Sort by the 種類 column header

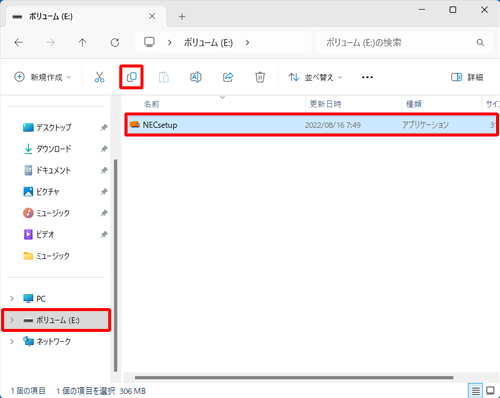(x=414, y=104)
